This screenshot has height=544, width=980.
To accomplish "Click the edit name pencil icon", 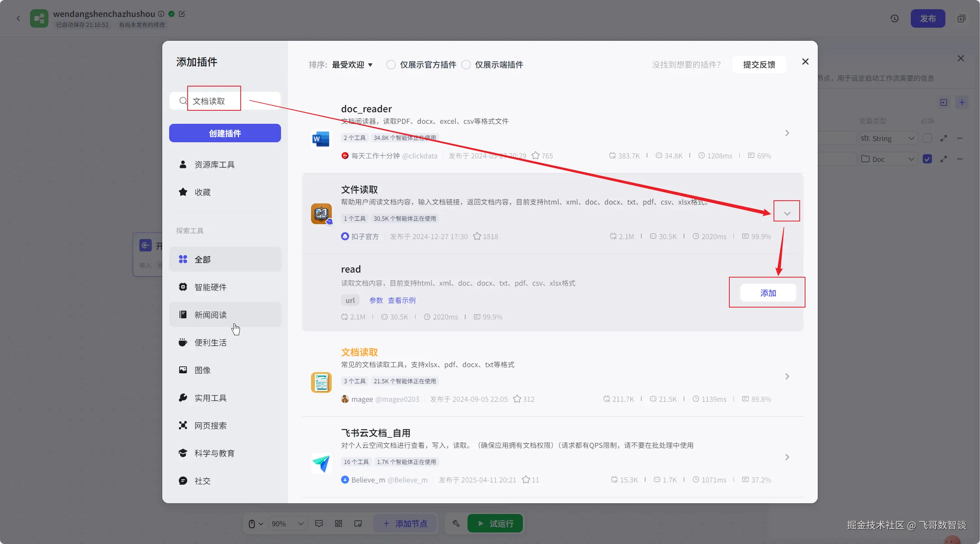I will click(182, 14).
